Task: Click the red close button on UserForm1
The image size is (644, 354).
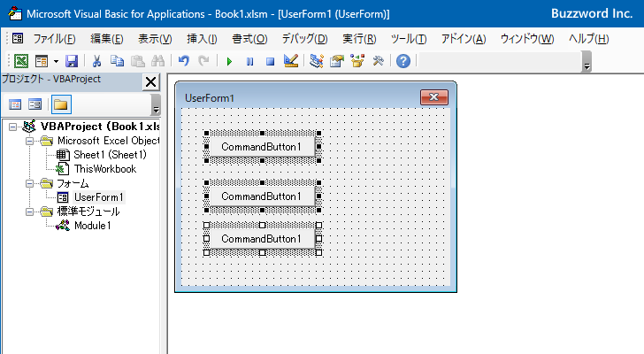Action: click(x=434, y=97)
